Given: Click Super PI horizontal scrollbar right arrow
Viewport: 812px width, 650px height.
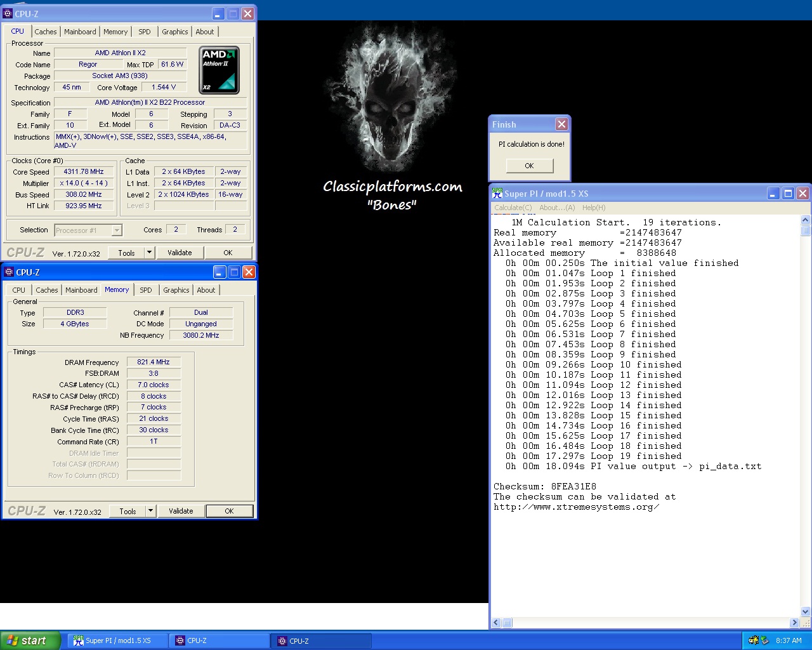Looking at the screenshot, I should click(794, 623).
